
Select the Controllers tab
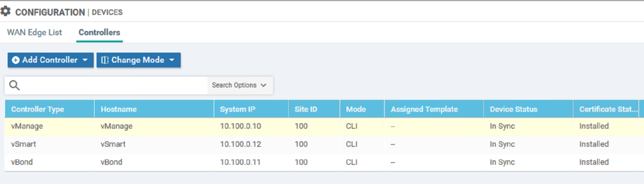pyautogui.click(x=99, y=32)
